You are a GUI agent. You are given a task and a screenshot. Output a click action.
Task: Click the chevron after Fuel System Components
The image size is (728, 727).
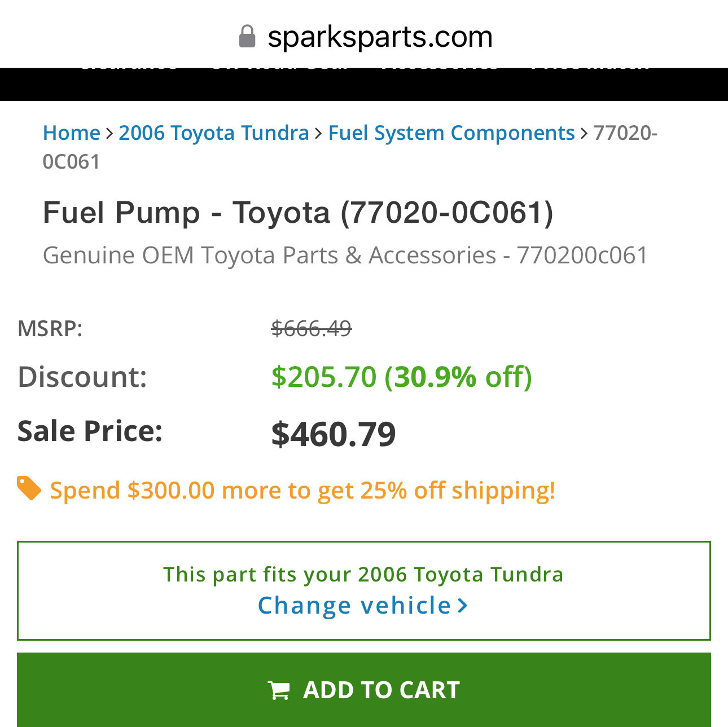(584, 133)
